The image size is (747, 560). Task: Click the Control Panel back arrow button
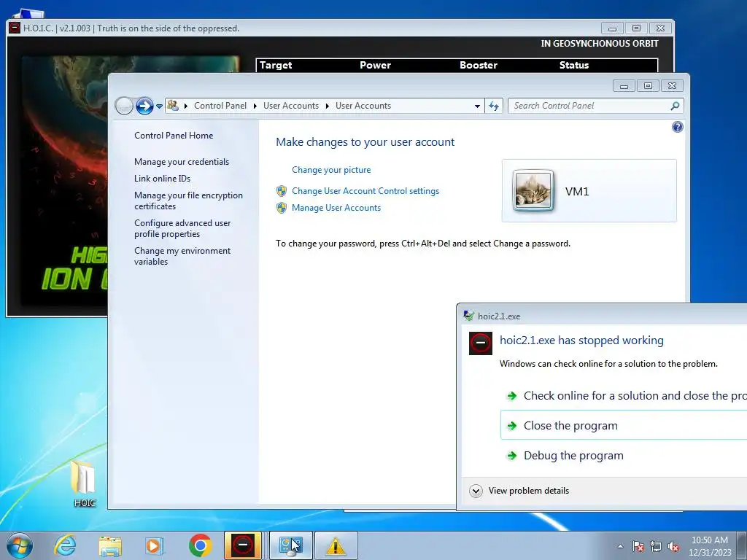click(124, 106)
